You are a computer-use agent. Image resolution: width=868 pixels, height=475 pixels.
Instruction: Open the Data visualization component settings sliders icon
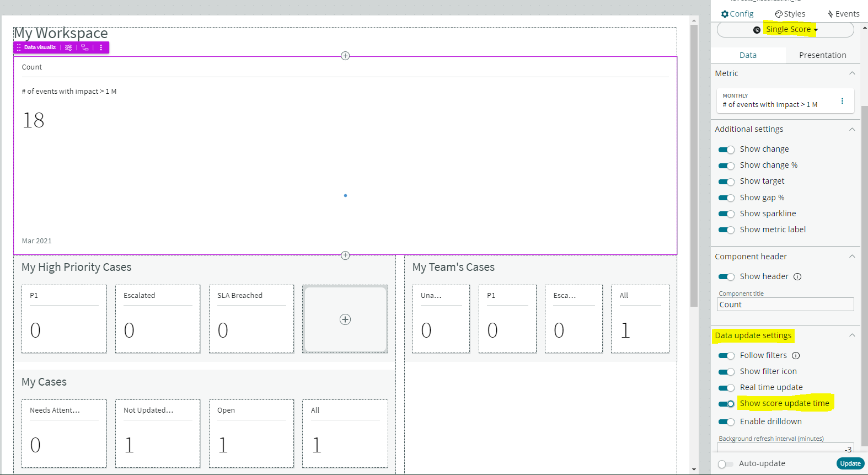click(x=68, y=48)
